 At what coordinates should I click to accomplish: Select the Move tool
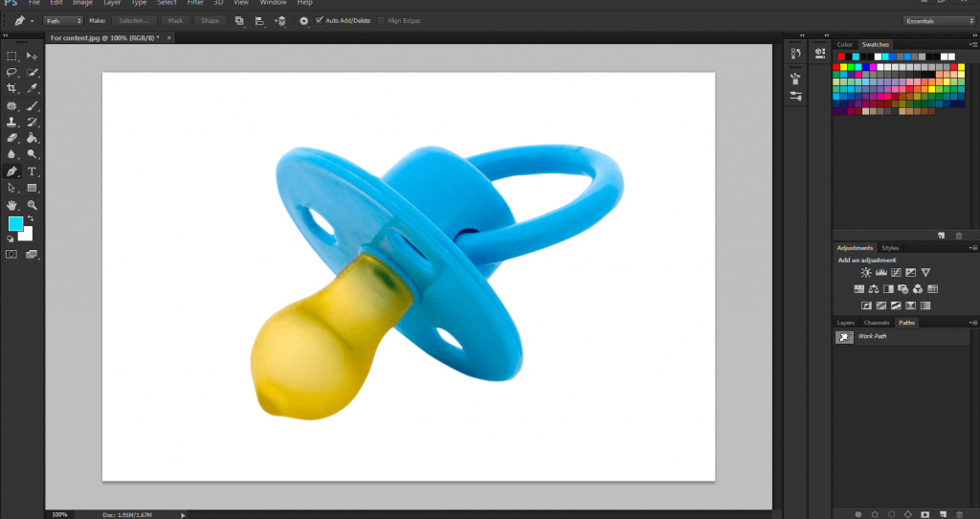click(32, 56)
